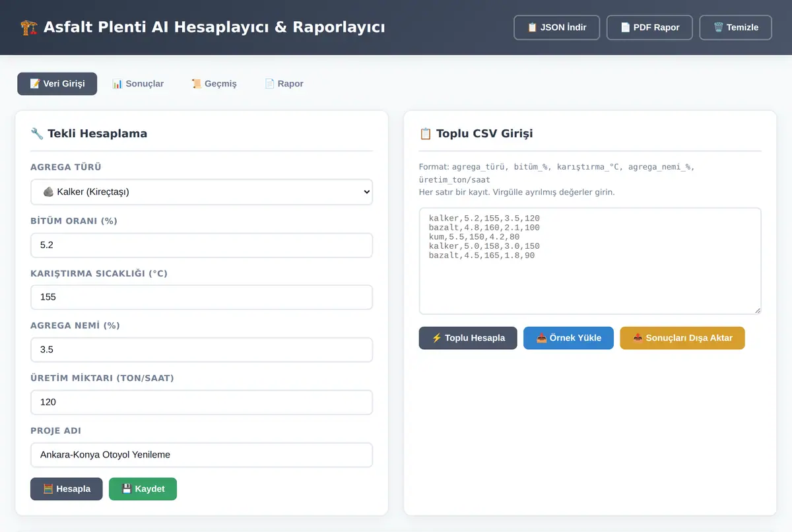Switch to the Veri Girişi tab
This screenshot has height=532, width=792.
click(x=57, y=84)
